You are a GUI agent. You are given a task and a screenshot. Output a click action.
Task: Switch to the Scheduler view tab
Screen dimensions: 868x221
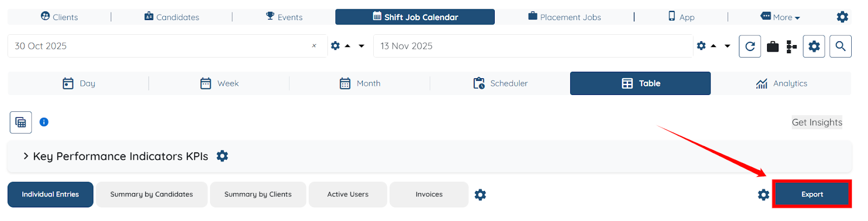click(500, 84)
